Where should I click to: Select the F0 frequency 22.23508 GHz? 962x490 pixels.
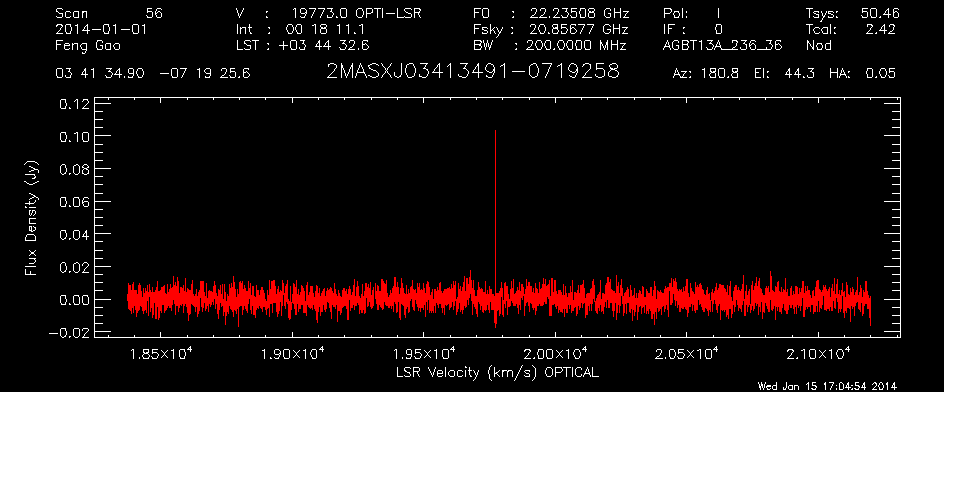pos(579,13)
